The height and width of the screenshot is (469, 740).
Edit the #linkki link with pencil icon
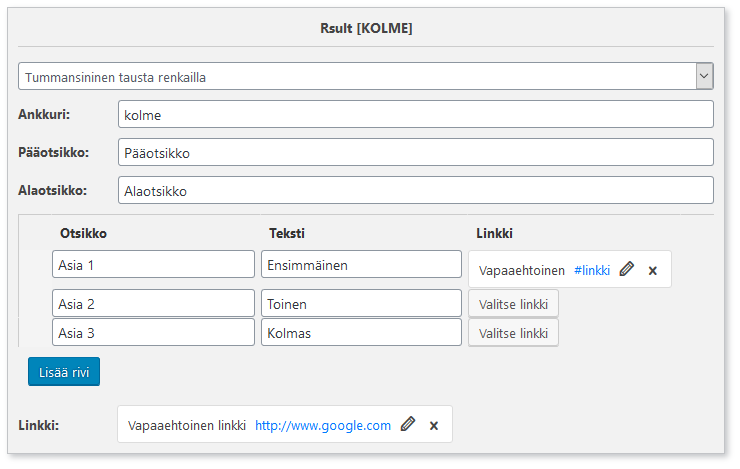(626, 269)
